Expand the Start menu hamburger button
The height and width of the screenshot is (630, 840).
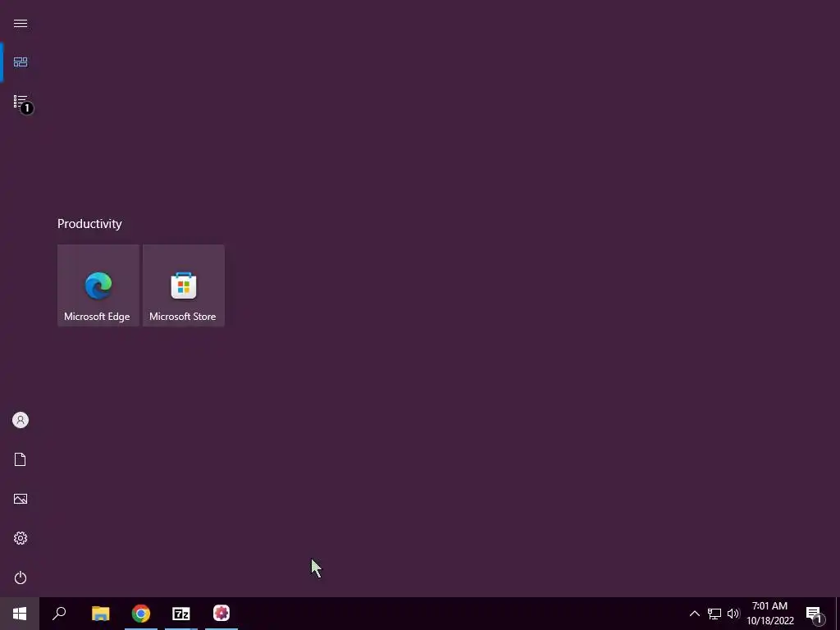point(21,23)
